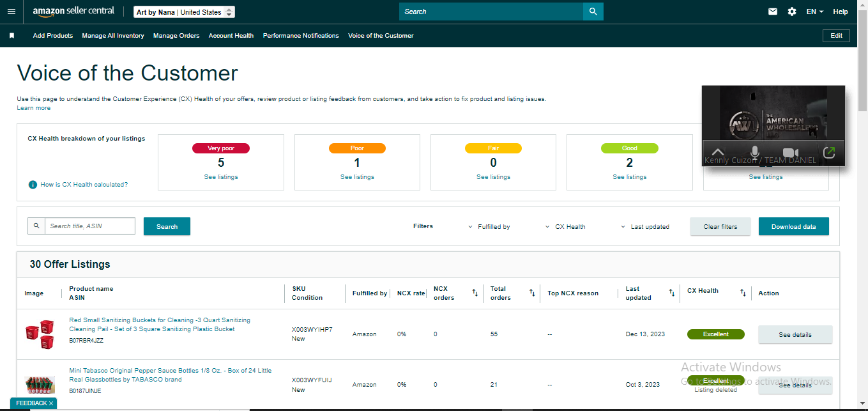This screenshot has width=868, height=411.
Task: Open How is CX Health calculated link
Action: tap(84, 185)
